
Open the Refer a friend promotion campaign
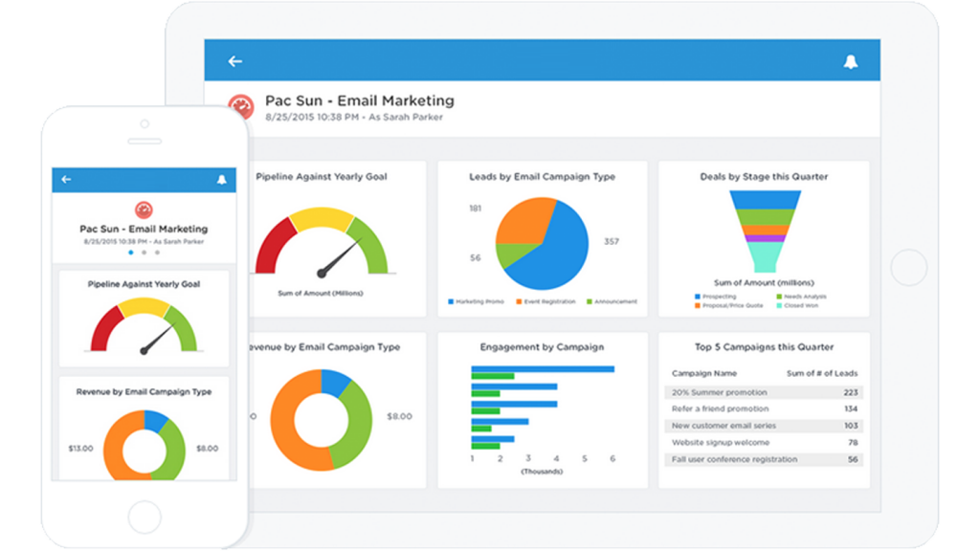[761, 409]
